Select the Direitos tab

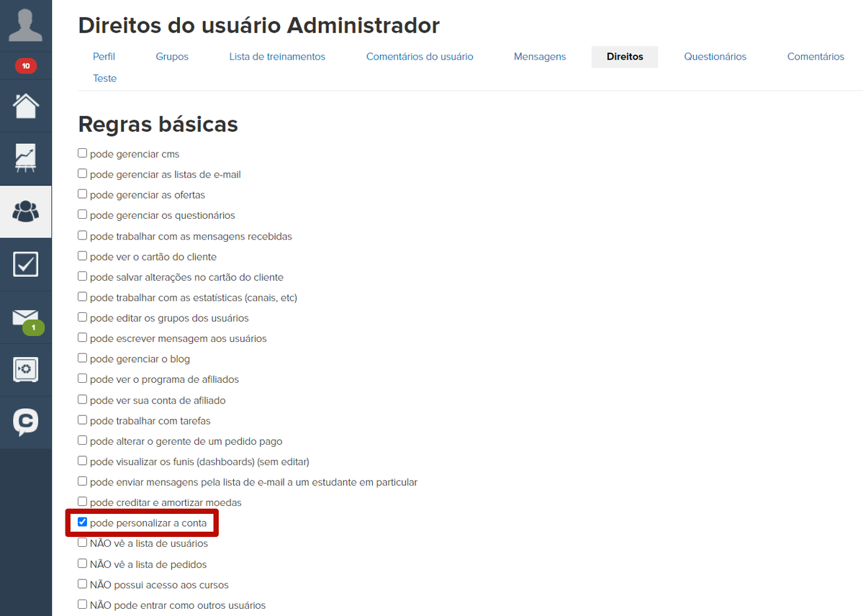pyautogui.click(x=625, y=57)
